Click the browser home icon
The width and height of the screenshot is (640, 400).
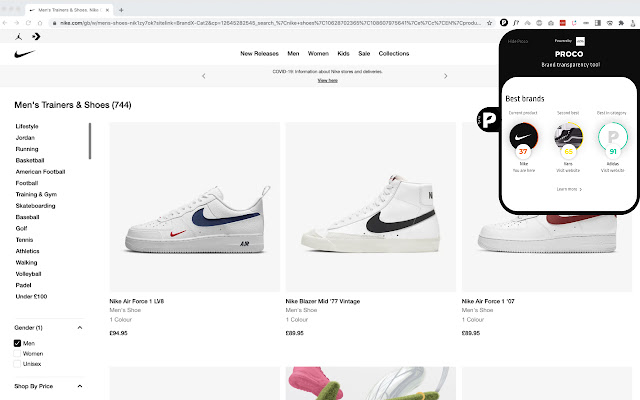(40, 23)
